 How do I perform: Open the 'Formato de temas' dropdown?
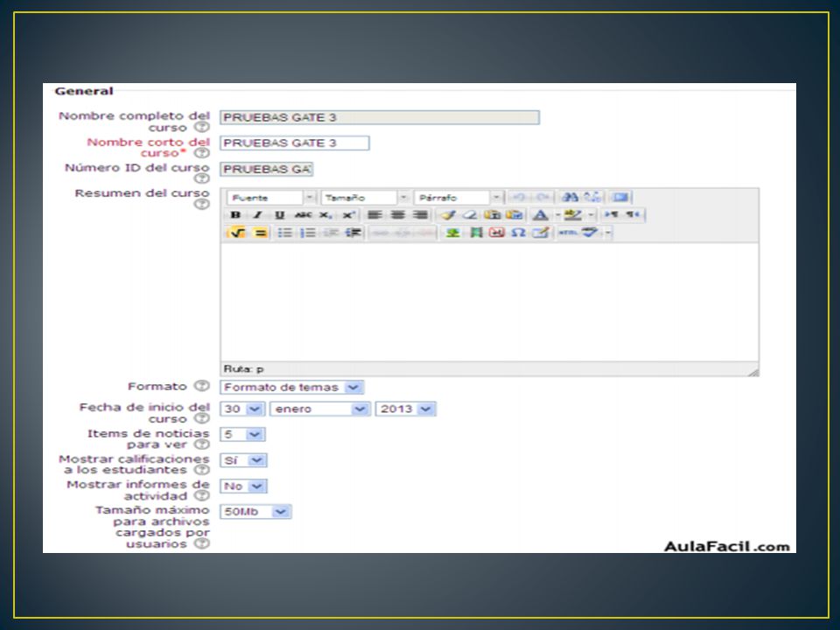(292, 388)
